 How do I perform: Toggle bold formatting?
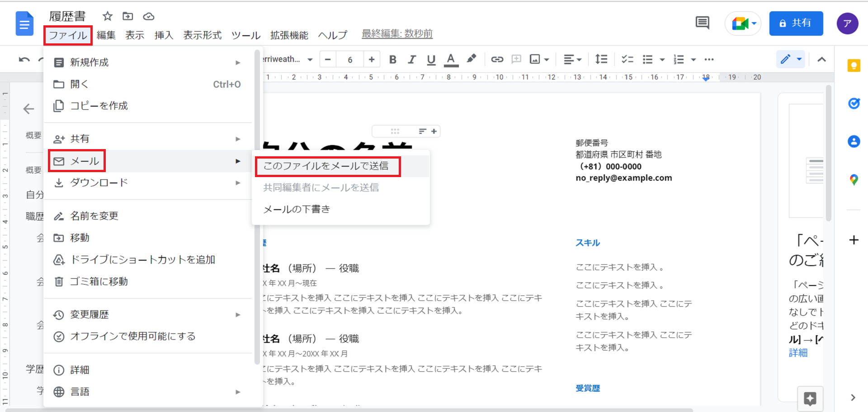pos(392,59)
